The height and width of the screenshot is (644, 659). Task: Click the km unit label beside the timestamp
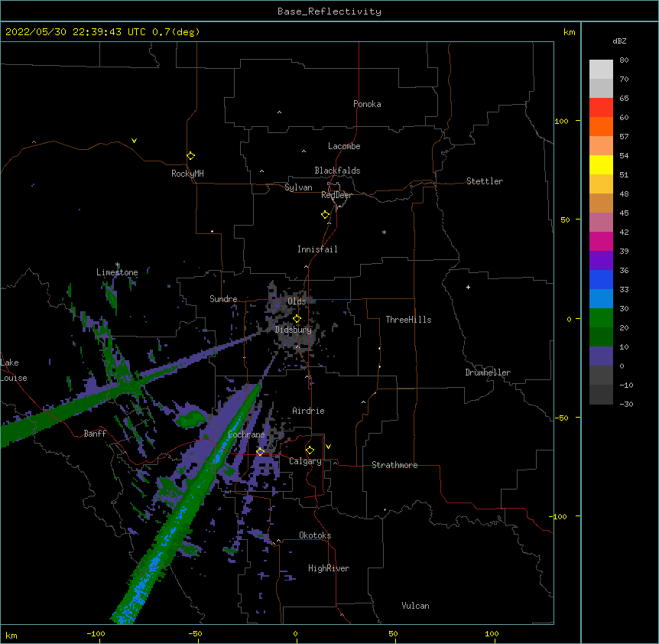(x=570, y=32)
